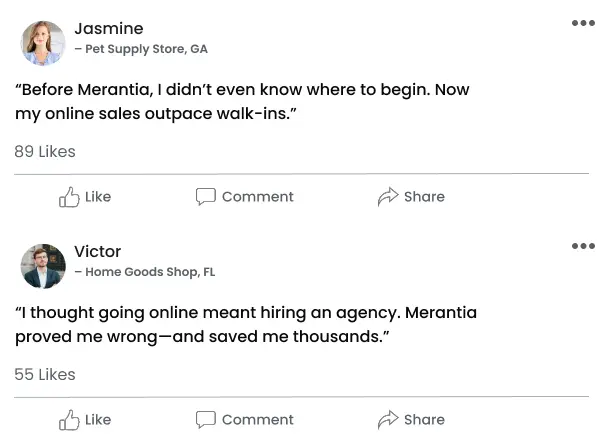View the 89 Likes count
Screen dimensions: 605x446
[x=45, y=152]
